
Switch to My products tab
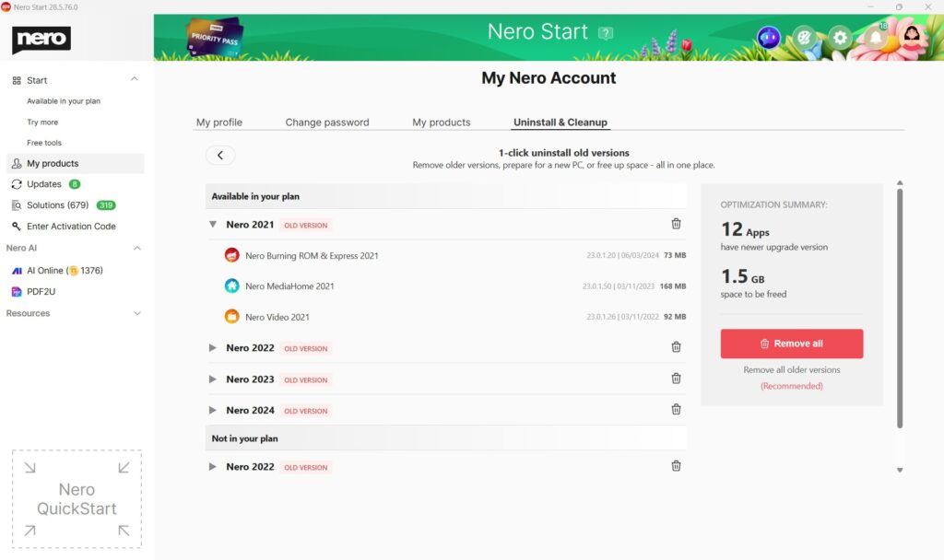pos(442,122)
